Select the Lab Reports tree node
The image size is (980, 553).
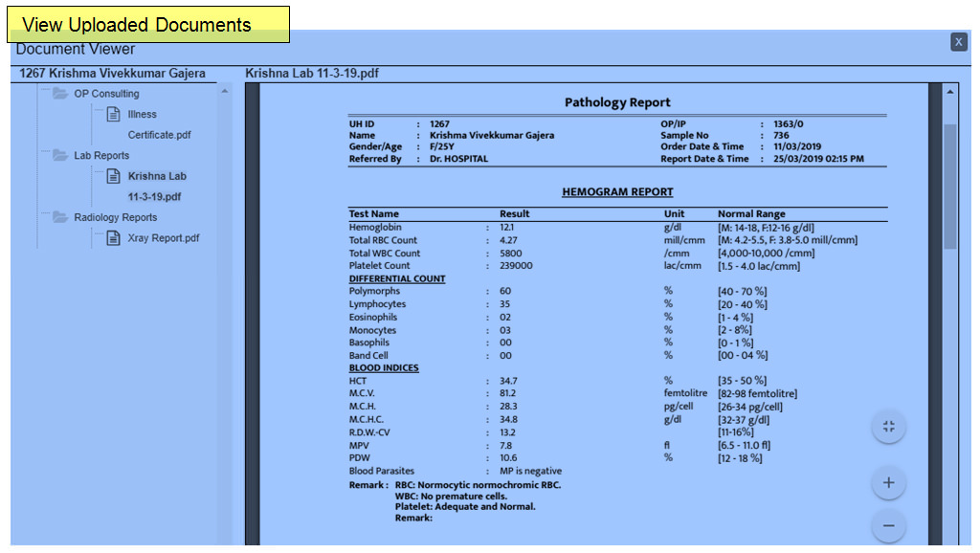click(101, 156)
